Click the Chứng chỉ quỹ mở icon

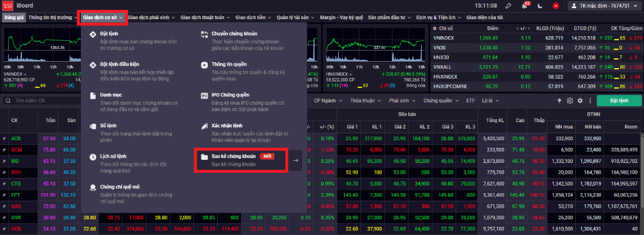[x=93, y=187]
